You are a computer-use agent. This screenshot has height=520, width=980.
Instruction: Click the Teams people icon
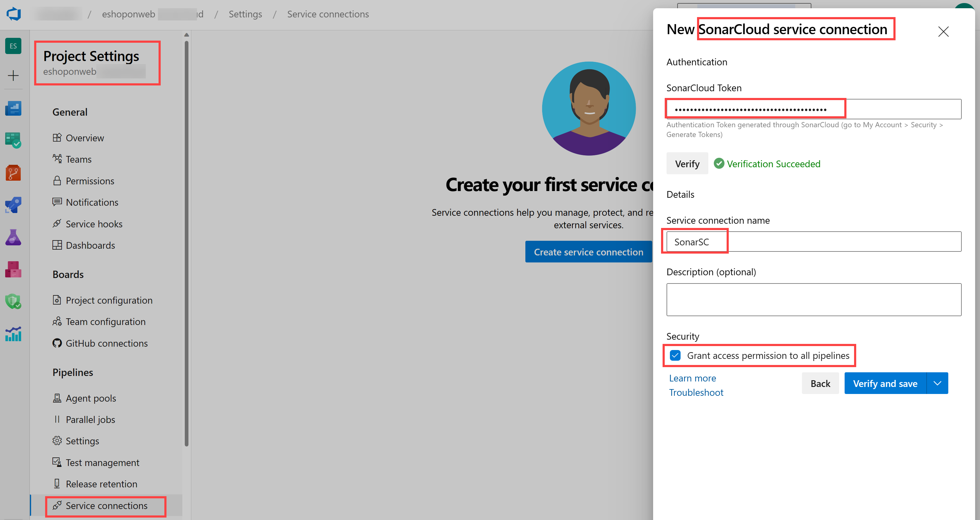57,159
